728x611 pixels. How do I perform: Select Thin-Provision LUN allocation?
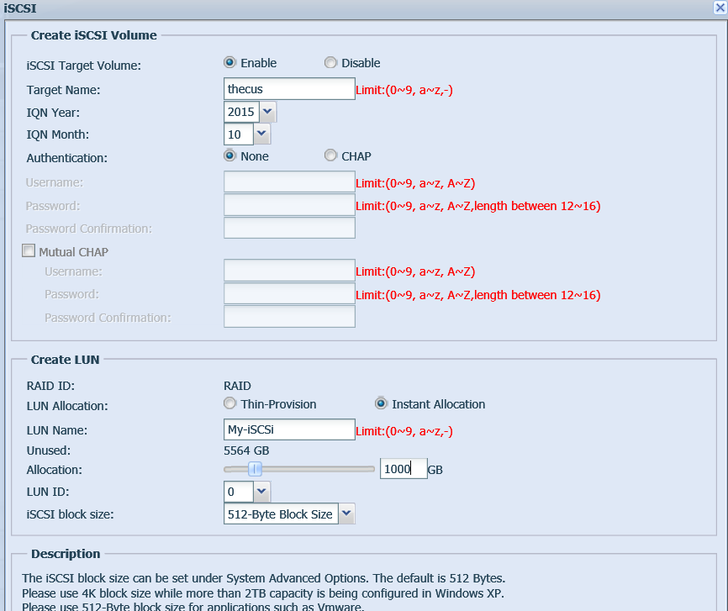pyautogui.click(x=230, y=404)
